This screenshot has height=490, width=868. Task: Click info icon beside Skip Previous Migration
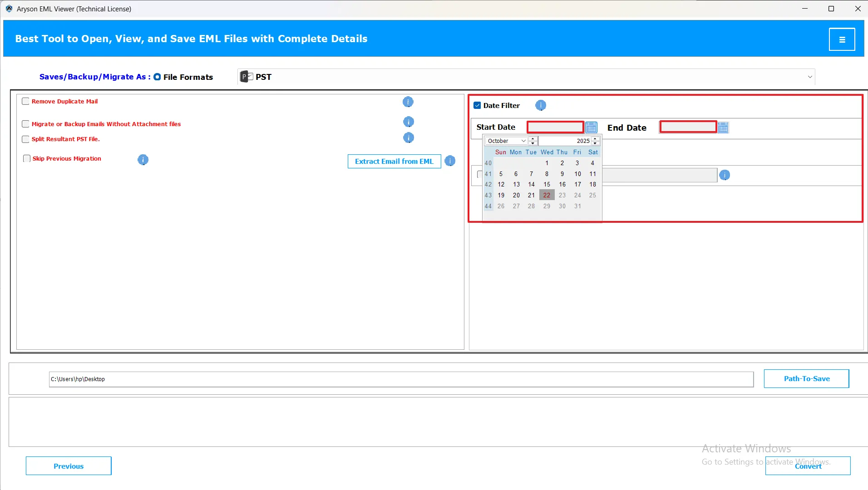click(143, 160)
